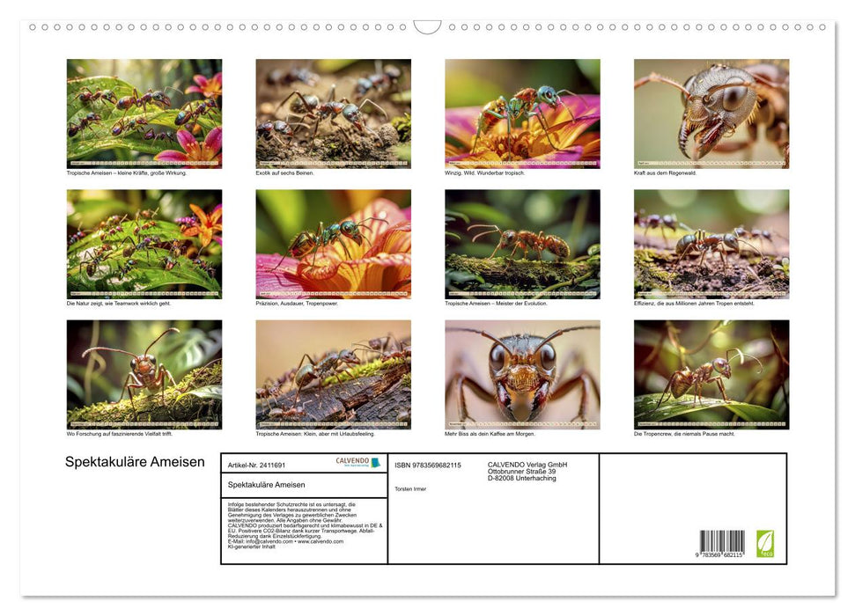Click caption 'Kraft aus dem Regenwald.'

coord(665,172)
